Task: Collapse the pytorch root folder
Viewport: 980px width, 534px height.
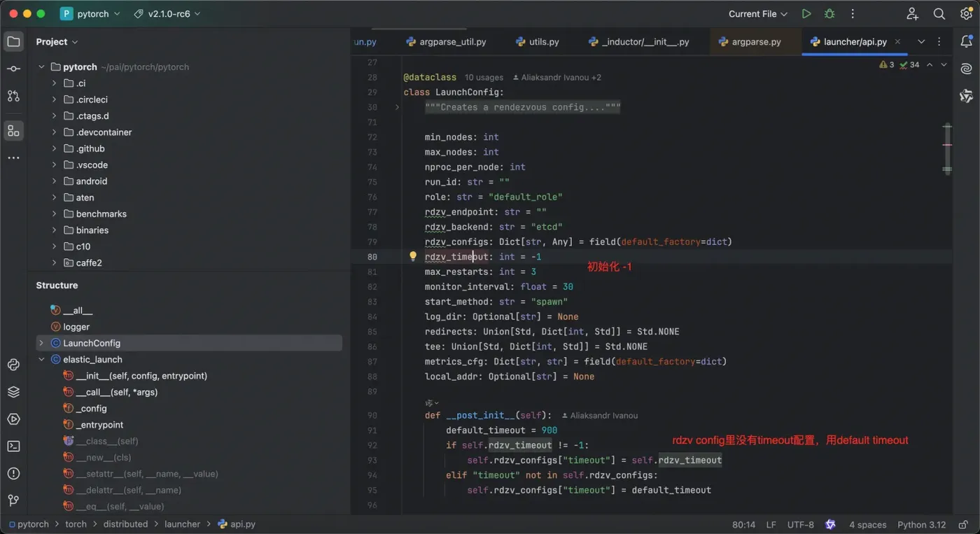Action: [41, 67]
